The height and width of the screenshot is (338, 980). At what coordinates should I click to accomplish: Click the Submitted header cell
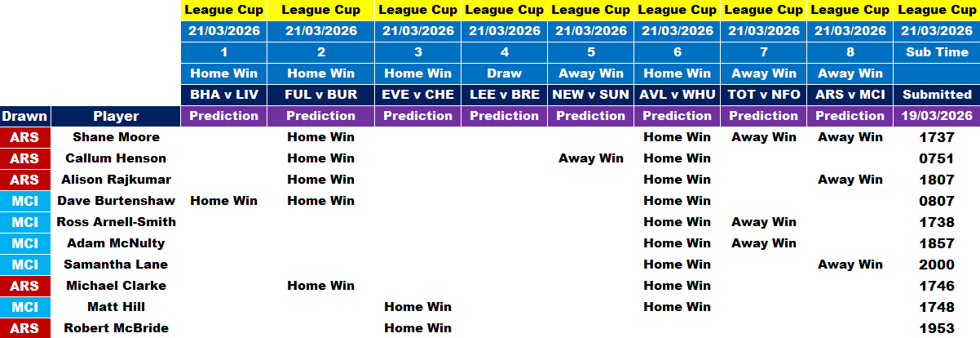pyautogui.click(x=936, y=95)
